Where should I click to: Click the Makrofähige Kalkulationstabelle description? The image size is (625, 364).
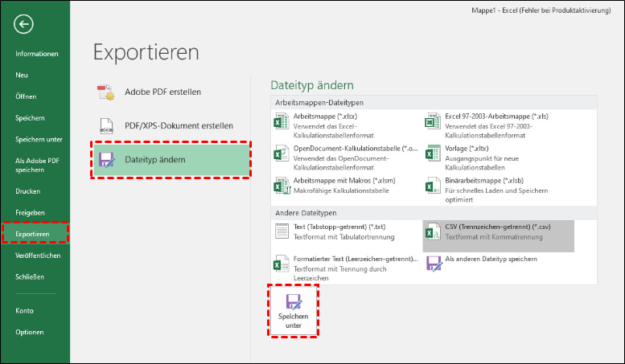[341, 190]
